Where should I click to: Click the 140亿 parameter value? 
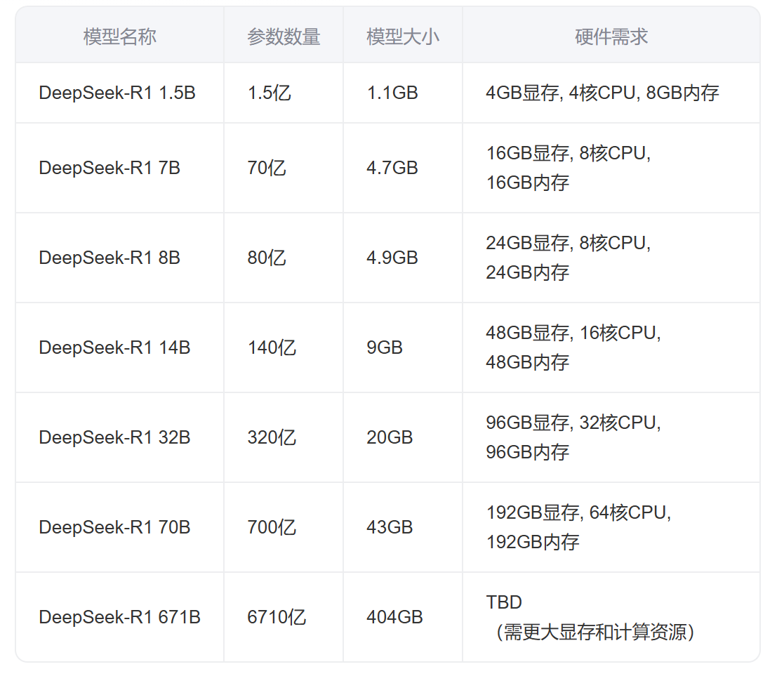(272, 347)
